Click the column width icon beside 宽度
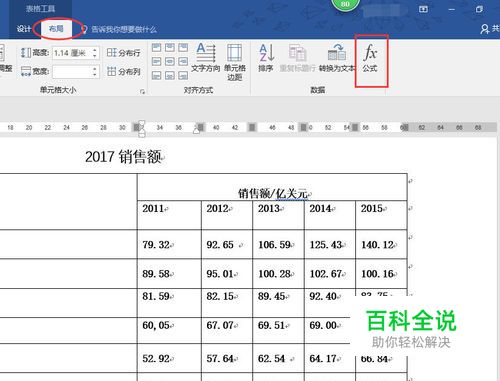Image resolution: width=500 pixels, height=381 pixels. [26, 71]
